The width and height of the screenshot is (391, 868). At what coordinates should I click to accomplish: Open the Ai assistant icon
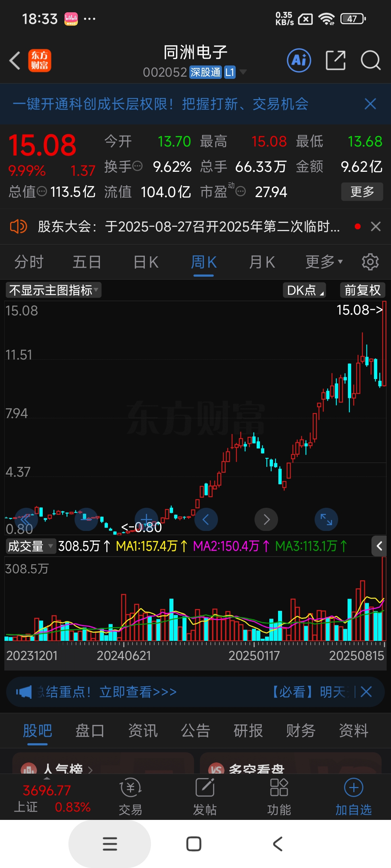tap(299, 60)
